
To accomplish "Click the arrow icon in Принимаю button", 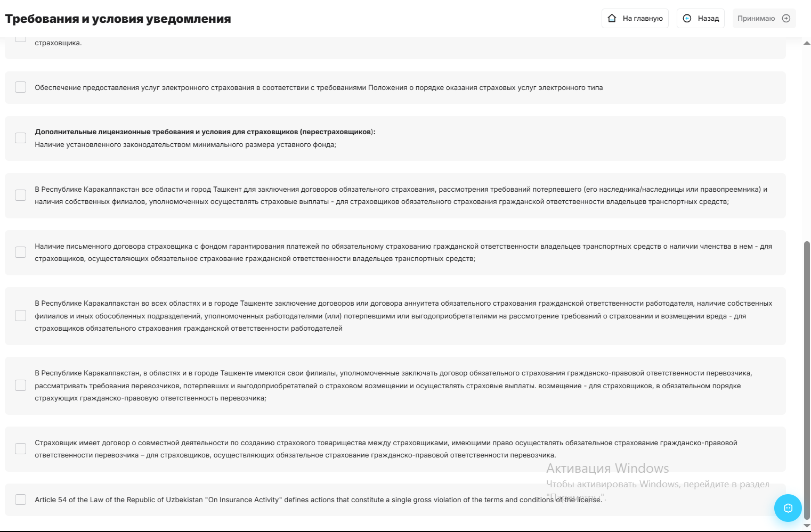I will coord(786,18).
